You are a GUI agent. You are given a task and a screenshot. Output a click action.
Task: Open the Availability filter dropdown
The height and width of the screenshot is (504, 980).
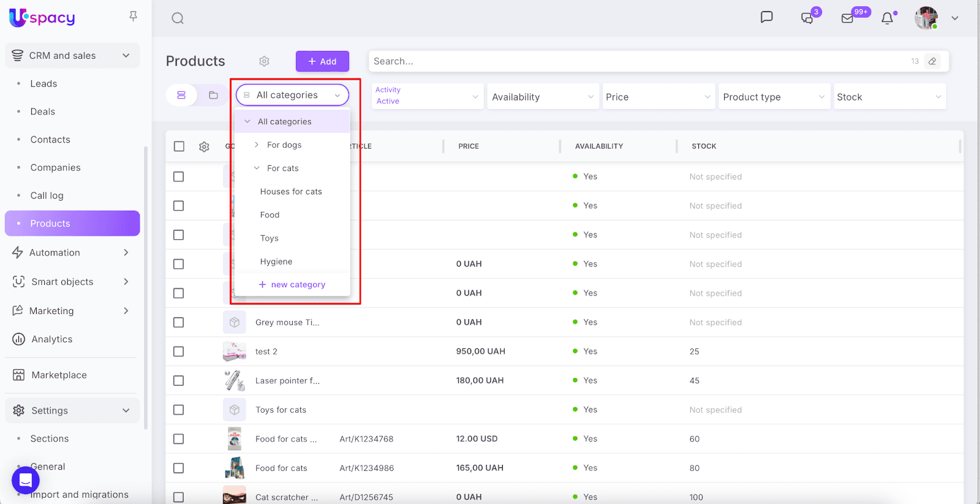coord(542,97)
